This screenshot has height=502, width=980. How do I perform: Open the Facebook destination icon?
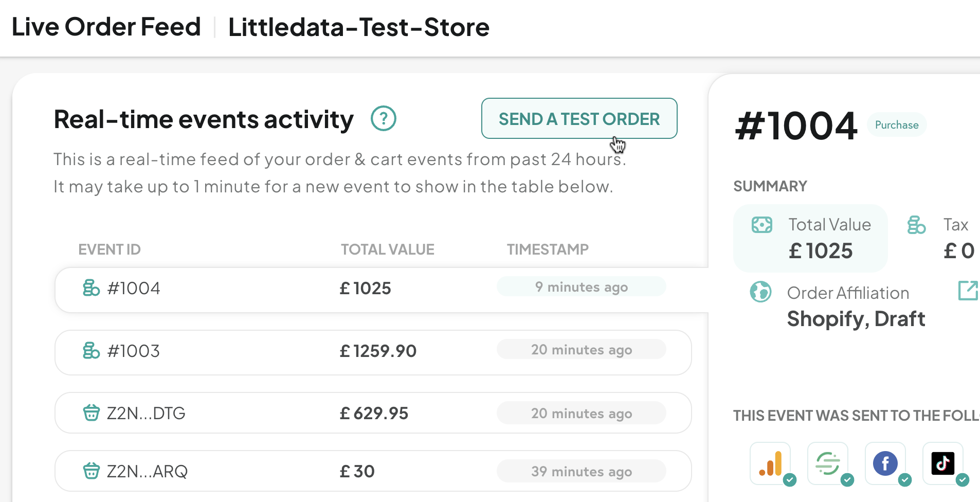pos(885,463)
